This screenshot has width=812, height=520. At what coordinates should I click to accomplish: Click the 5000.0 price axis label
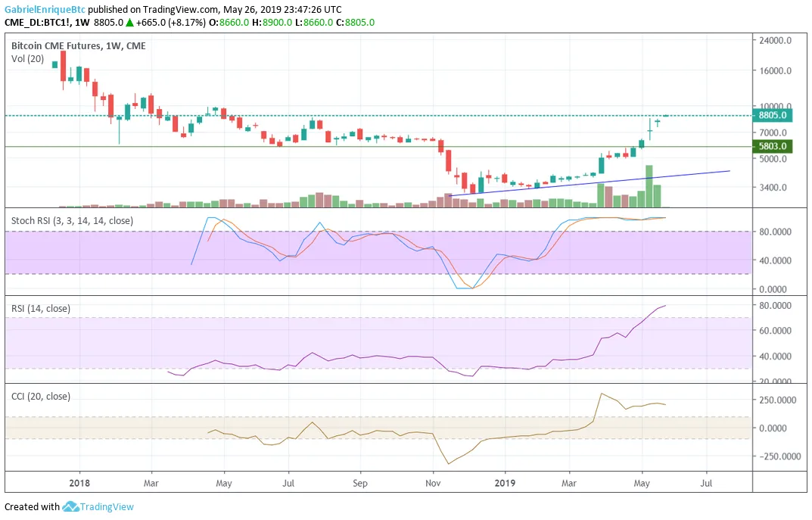(x=773, y=159)
